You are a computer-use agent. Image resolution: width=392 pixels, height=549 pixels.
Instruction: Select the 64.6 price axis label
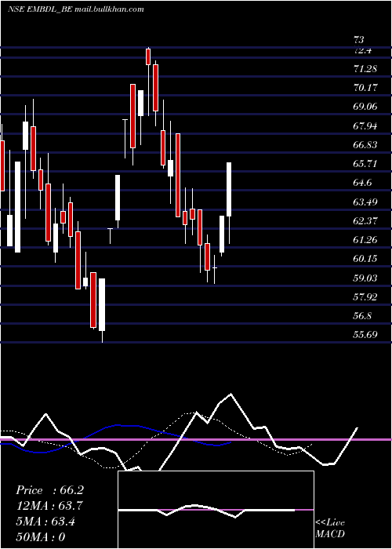(362, 183)
